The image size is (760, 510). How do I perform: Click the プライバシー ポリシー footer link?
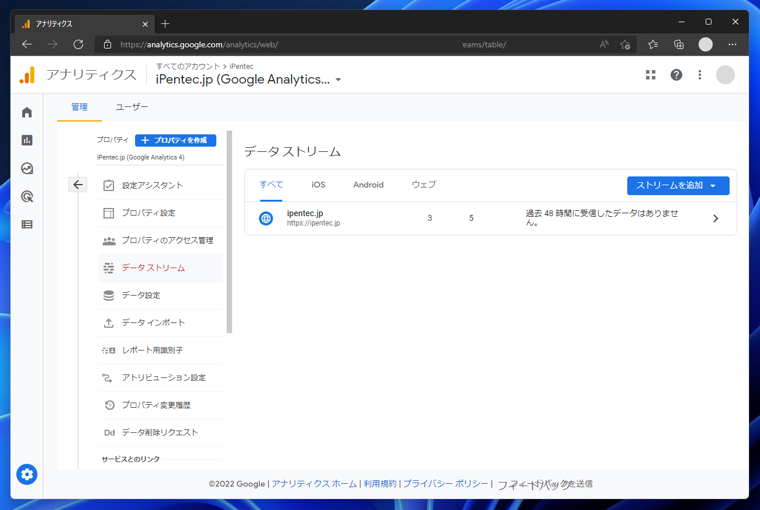tap(445, 484)
